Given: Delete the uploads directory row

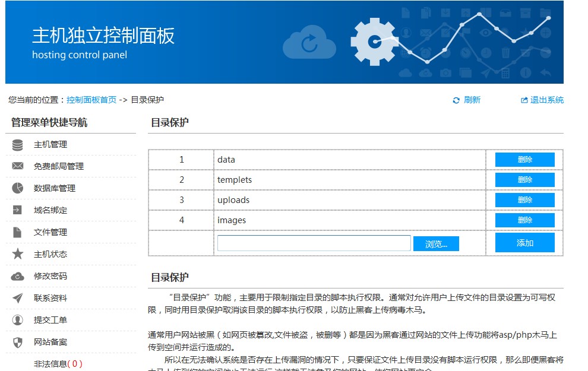Looking at the screenshot, I should (524, 200).
